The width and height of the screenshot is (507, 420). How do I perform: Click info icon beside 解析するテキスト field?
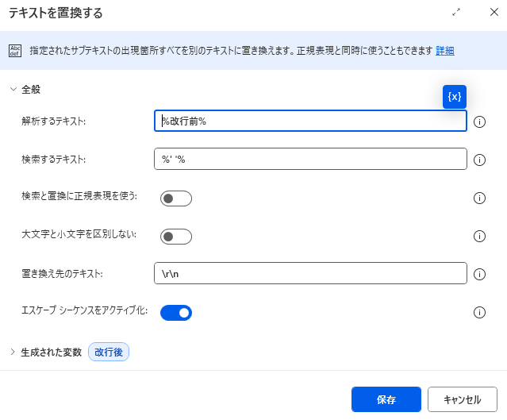479,121
